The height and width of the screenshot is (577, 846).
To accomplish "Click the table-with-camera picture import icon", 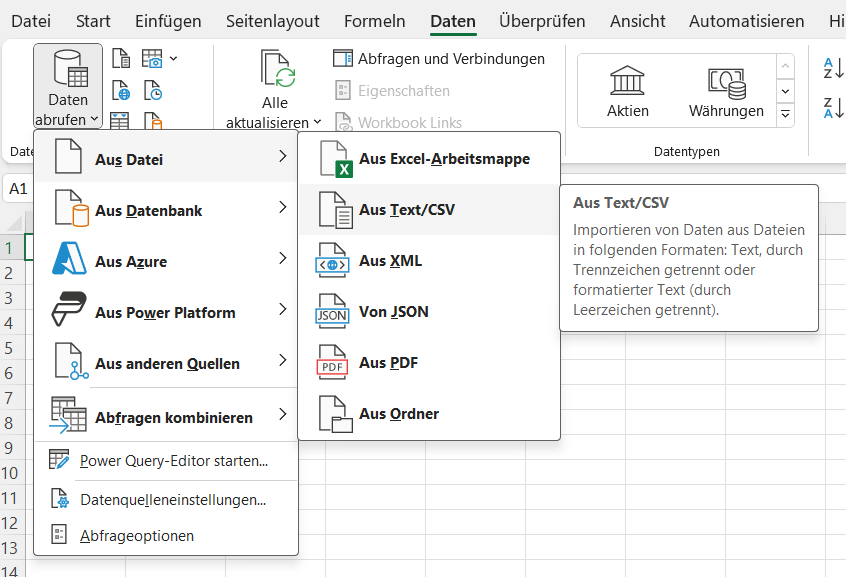I will [152, 58].
